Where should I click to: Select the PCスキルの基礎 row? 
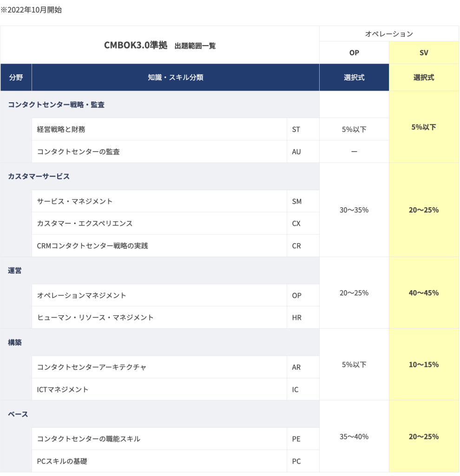coord(62,461)
